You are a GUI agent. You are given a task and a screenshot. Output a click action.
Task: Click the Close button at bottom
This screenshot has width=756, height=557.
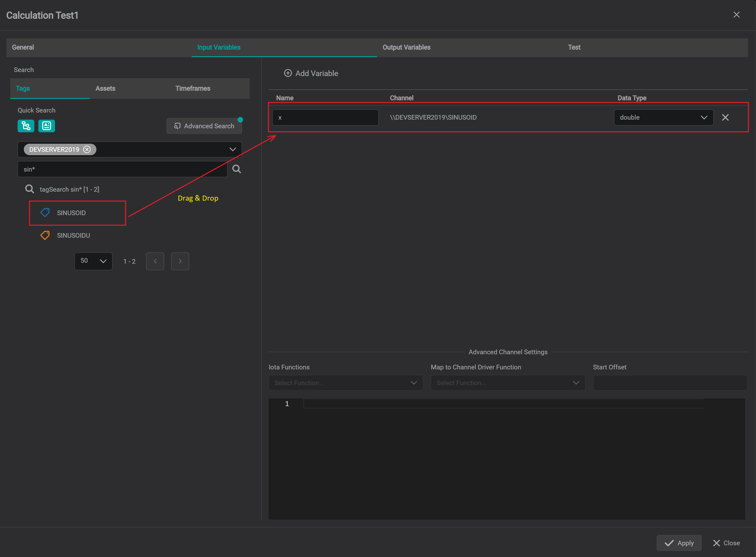(726, 543)
